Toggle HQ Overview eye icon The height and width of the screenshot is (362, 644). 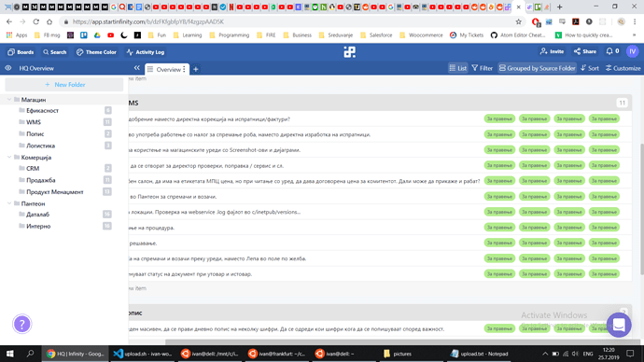click(x=8, y=68)
